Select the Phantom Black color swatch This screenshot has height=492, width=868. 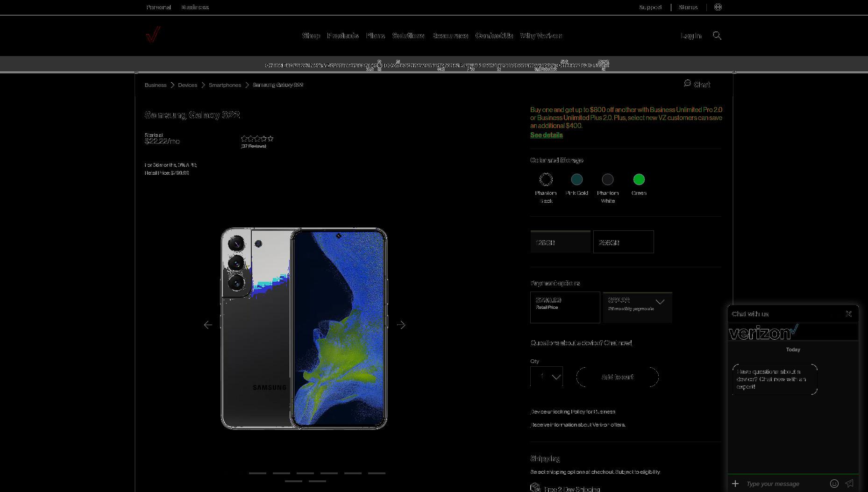point(546,179)
